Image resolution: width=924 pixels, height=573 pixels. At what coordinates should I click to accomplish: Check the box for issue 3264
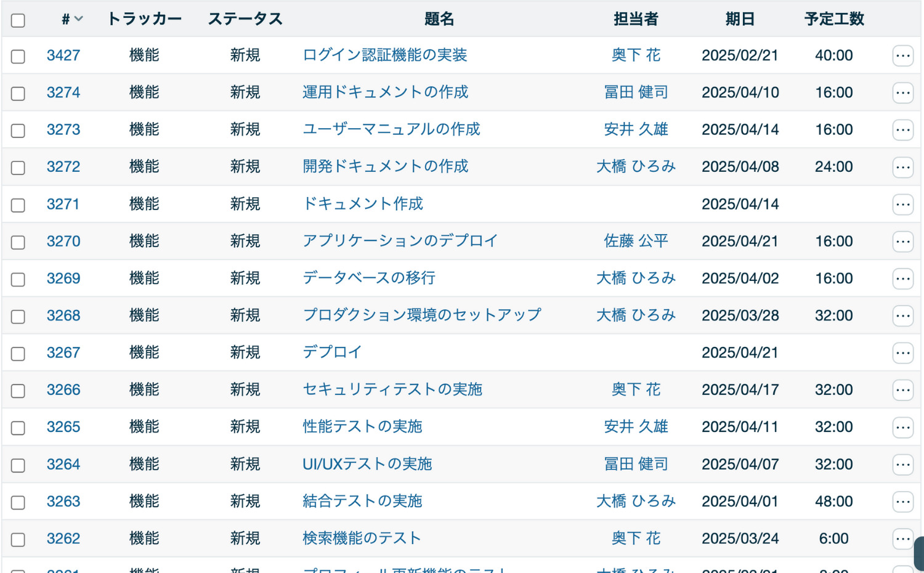click(18, 465)
